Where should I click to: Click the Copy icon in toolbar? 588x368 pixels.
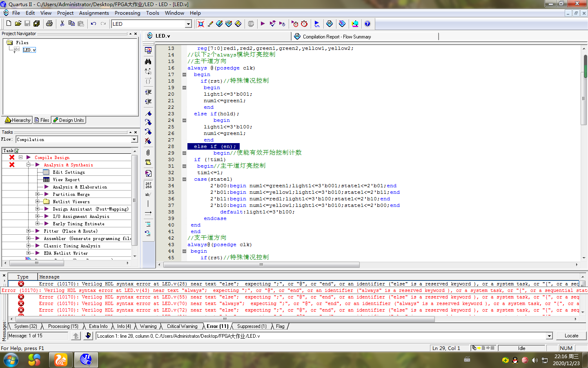tap(71, 24)
